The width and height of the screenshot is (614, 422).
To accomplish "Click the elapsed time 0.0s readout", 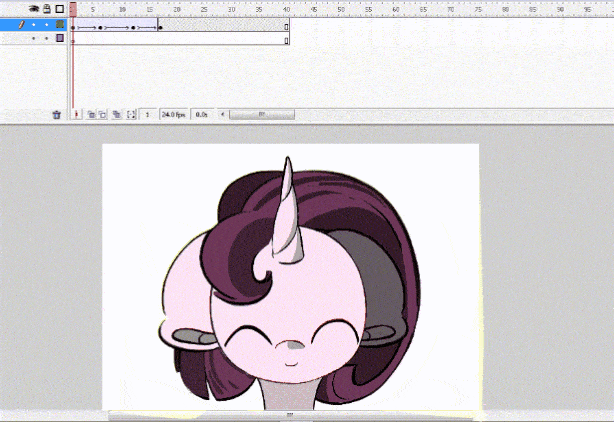I will (x=202, y=114).
